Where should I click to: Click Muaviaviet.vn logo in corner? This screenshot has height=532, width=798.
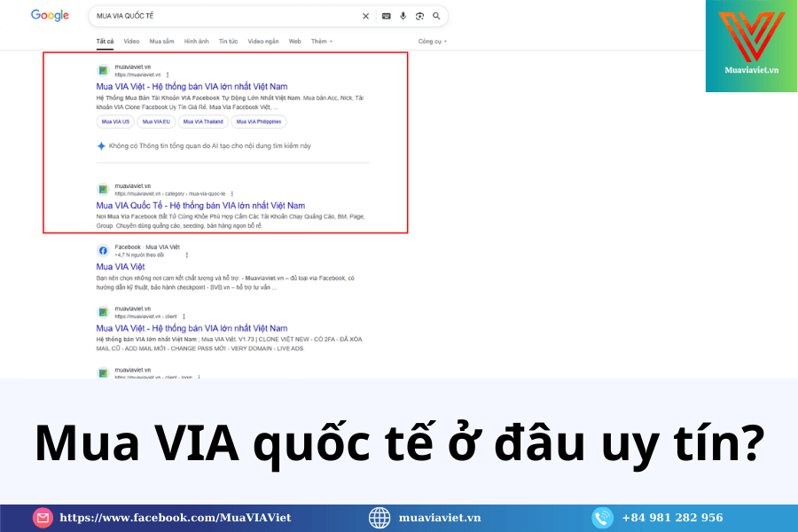point(751,46)
